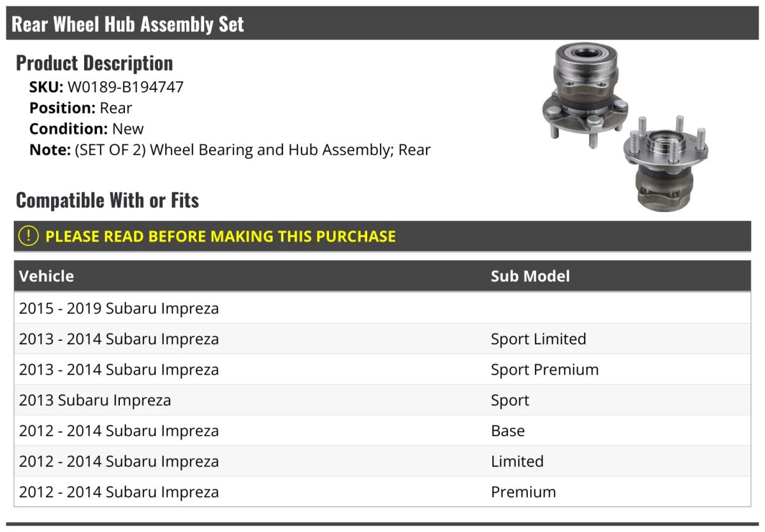Click the Compatible With or Fits heading

coord(107,200)
